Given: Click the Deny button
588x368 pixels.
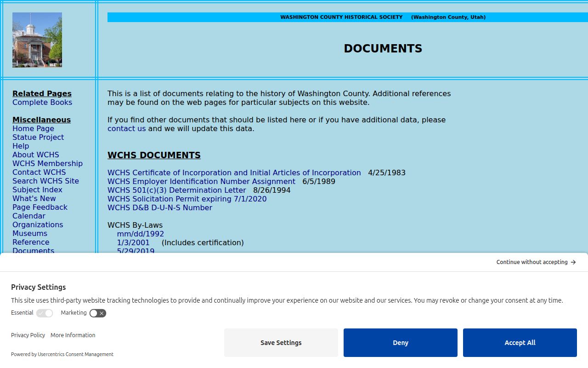Looking at the screenshot, I should point(401,343).
